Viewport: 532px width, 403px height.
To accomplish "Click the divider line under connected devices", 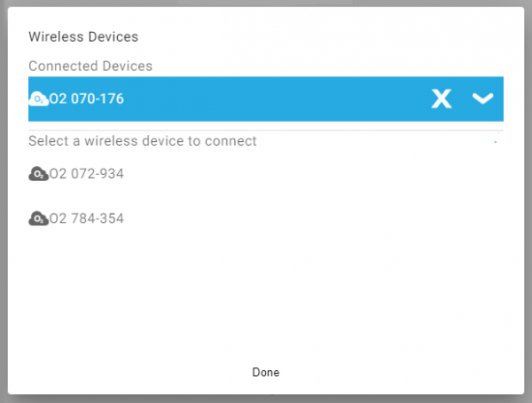I will [266, 130].
